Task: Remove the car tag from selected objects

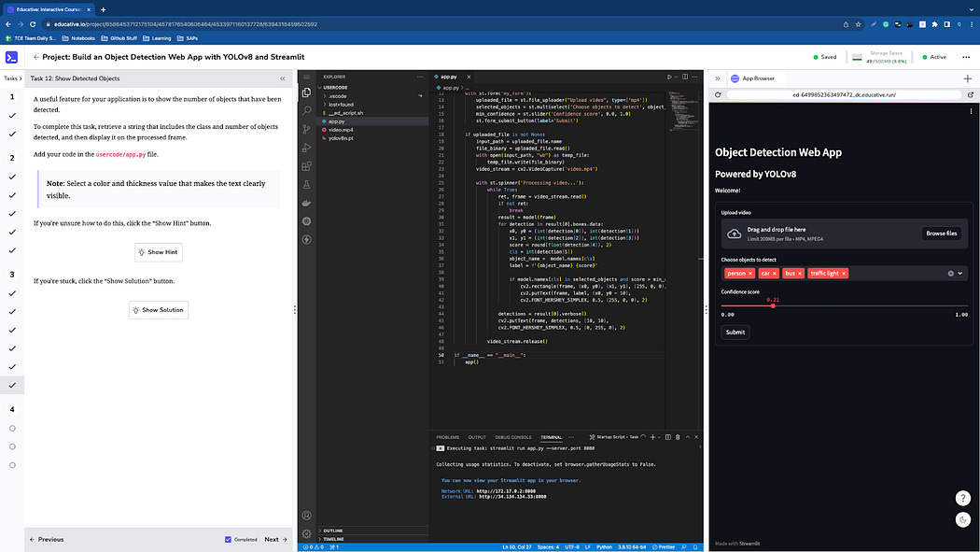Action: 775,273
